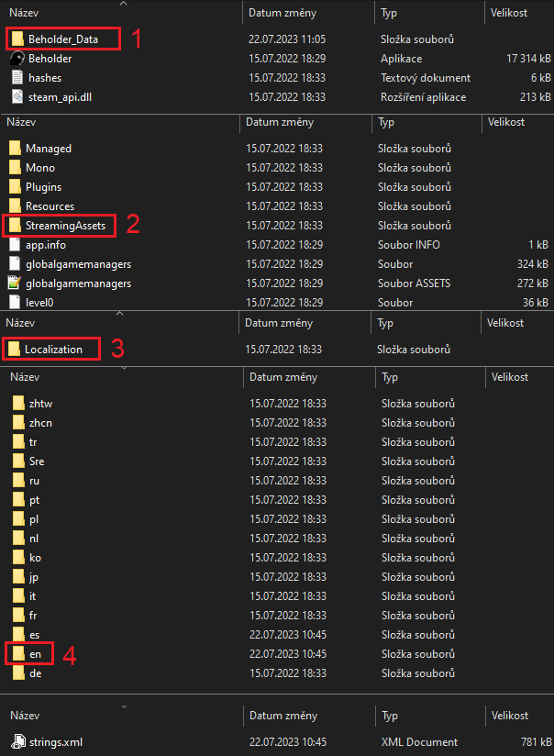Select the es folder icon
The width and height of the screenshot is (554, 756).
[x=18, y=635]
